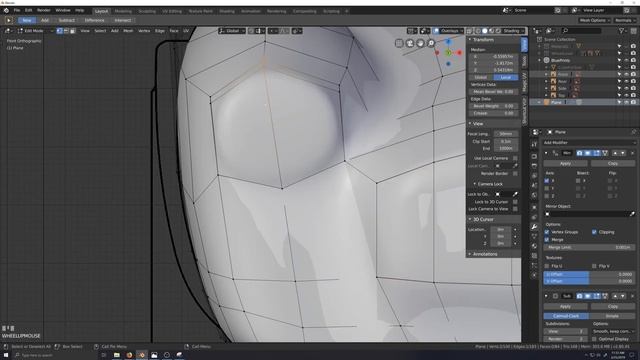This screenshot has height=360, width=640.
Task: Switch to the UV Editing workspace tab
Action: click(172, 11)
